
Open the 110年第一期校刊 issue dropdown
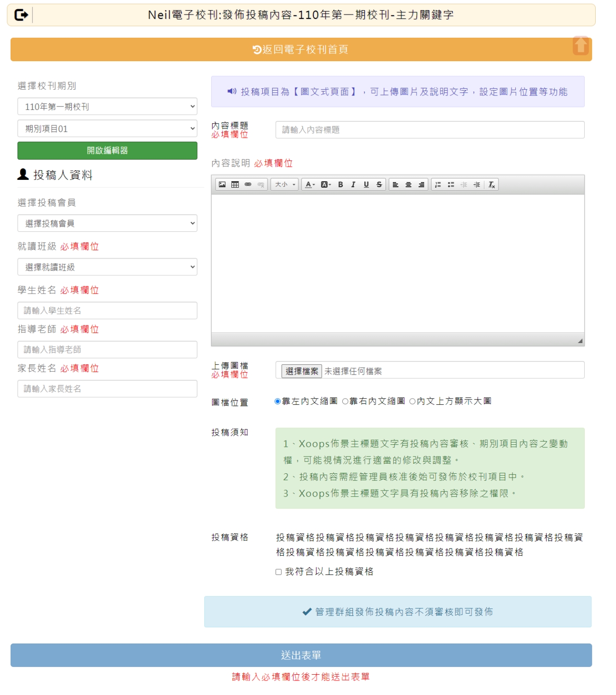(x=107, y=106)
